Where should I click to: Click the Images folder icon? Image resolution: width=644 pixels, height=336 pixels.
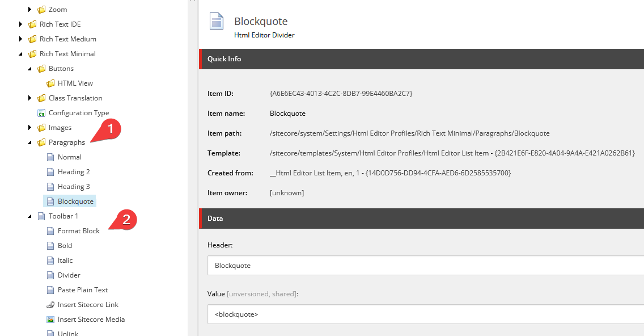click(x=41, y=128)
